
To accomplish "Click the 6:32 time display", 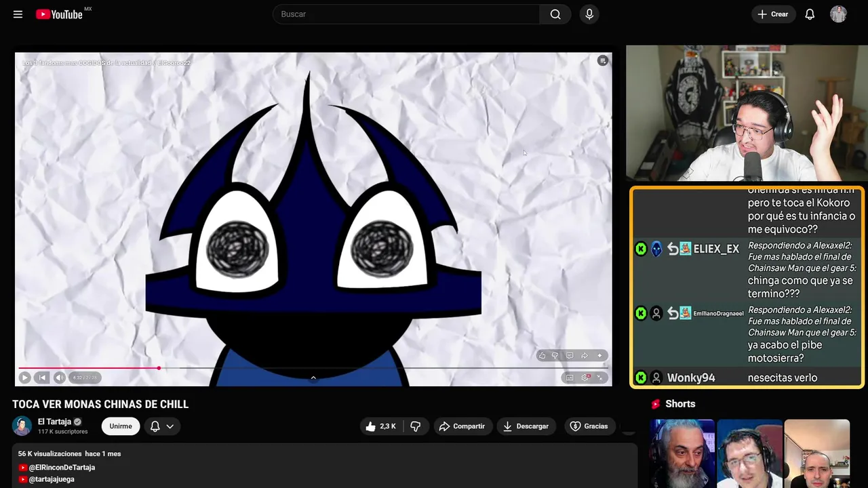I will tap(85, 378).
